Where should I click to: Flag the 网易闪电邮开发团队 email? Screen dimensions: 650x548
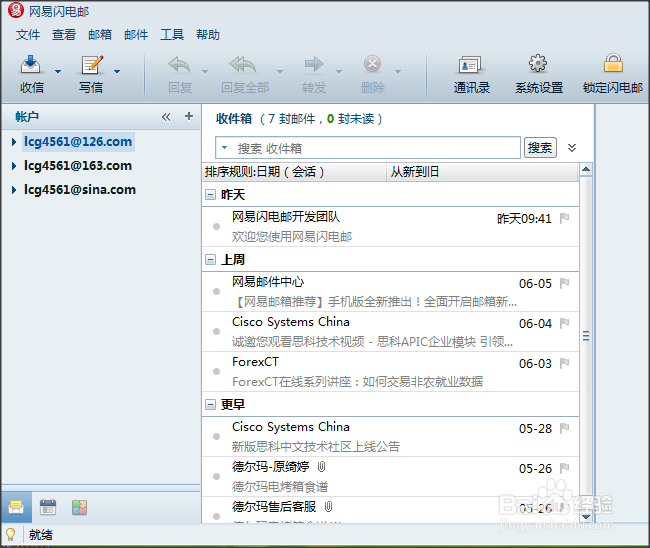tap(564, 218)
